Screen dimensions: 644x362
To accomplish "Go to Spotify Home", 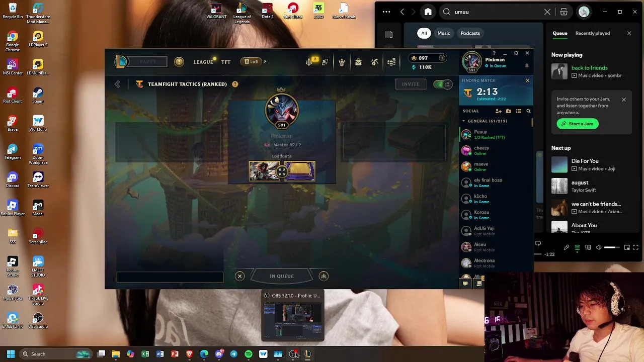I will [428, 12].
